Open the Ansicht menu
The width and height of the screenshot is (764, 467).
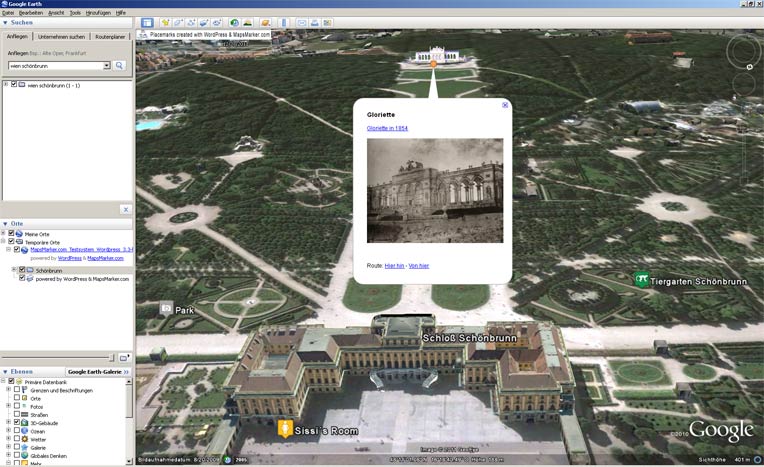(56, 13)
